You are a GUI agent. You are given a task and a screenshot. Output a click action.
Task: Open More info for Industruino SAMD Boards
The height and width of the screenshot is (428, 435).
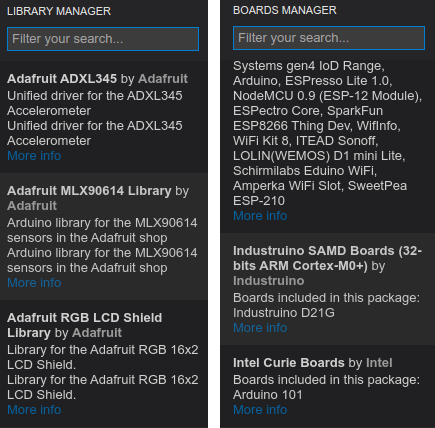260,328
